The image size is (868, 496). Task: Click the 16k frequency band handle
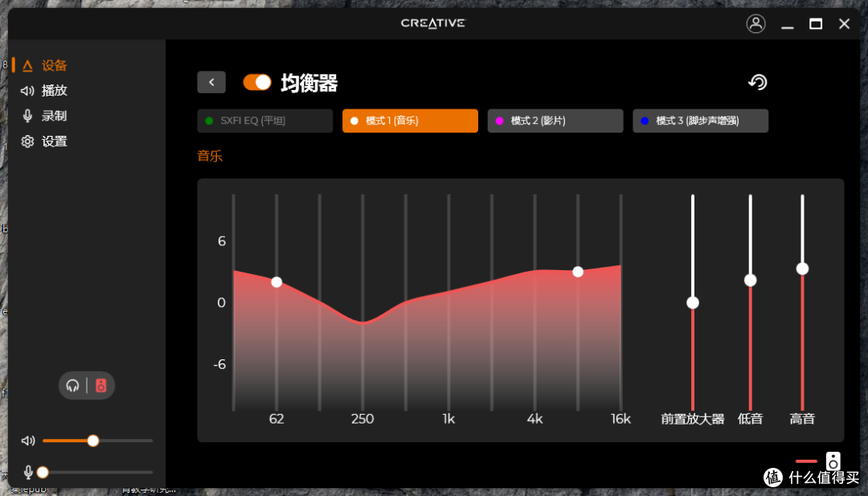coord(579,272)
